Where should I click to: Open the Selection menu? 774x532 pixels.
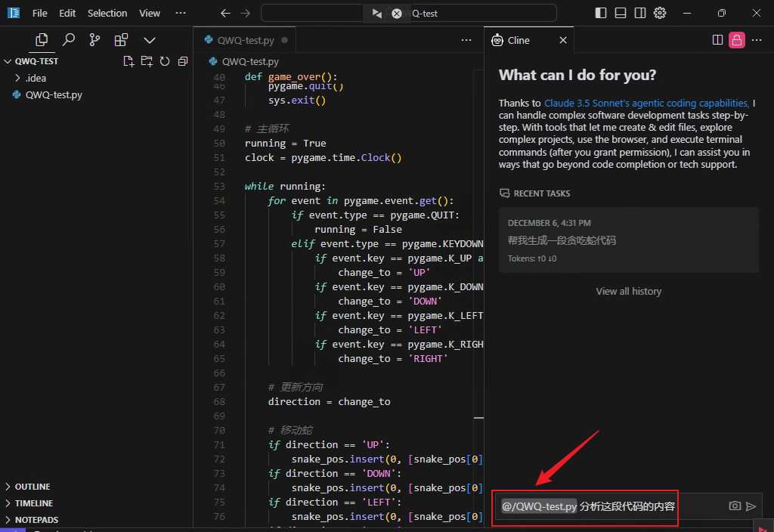pyautogui.click(x=107, y=13)
